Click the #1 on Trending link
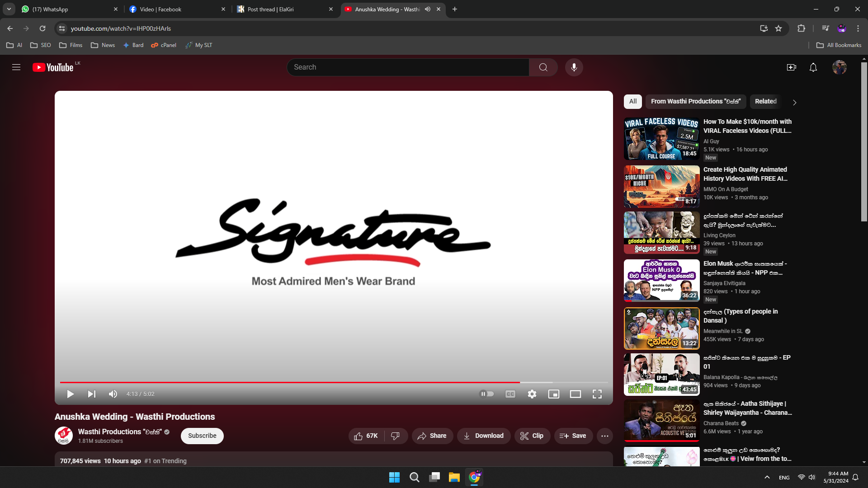Screen dimensions: 868x488 pyautogui.click(x=165, y=461)
